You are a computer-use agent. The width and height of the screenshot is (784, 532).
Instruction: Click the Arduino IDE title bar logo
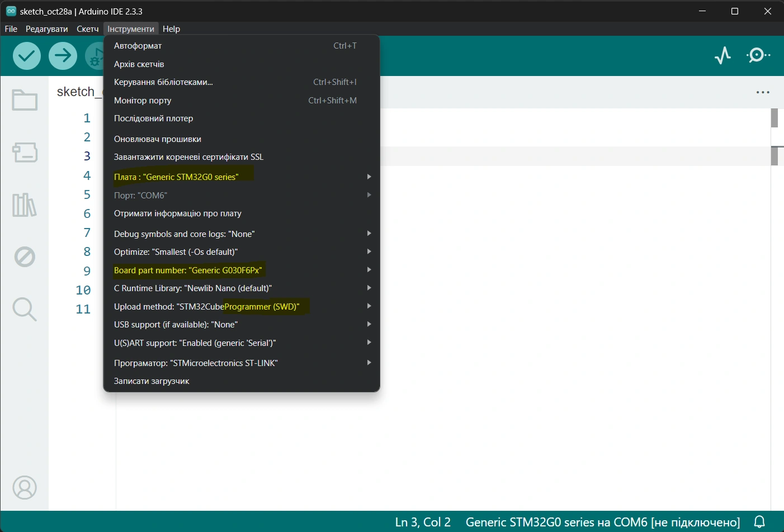[x=11, y=11]
